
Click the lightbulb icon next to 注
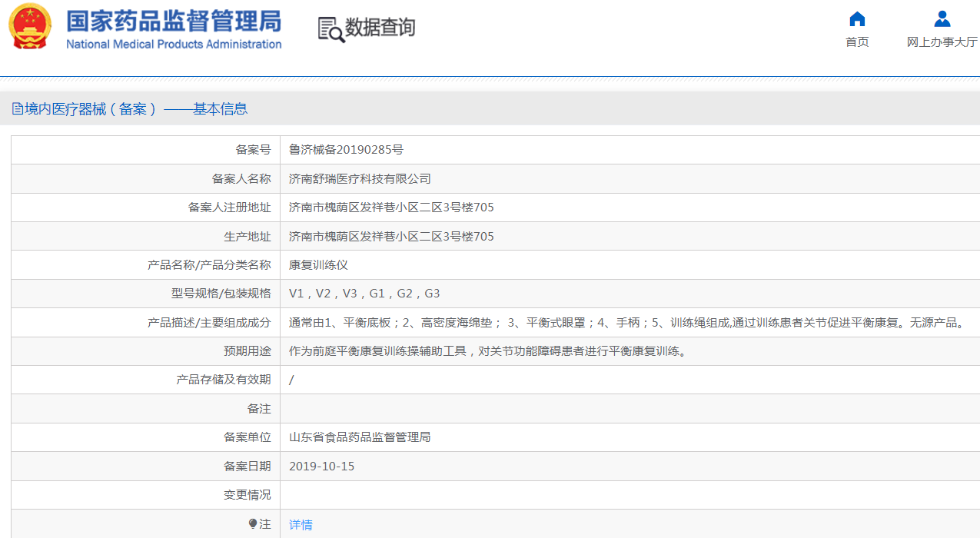coord(253,524)
